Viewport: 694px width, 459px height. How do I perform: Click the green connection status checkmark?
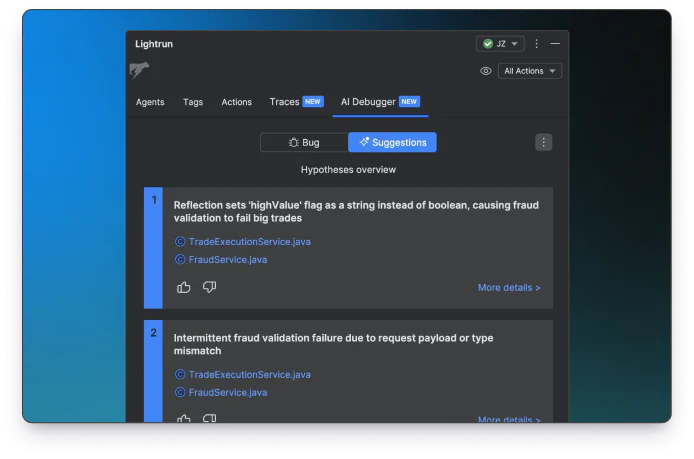pyautogui.click(x=488, y=44)
